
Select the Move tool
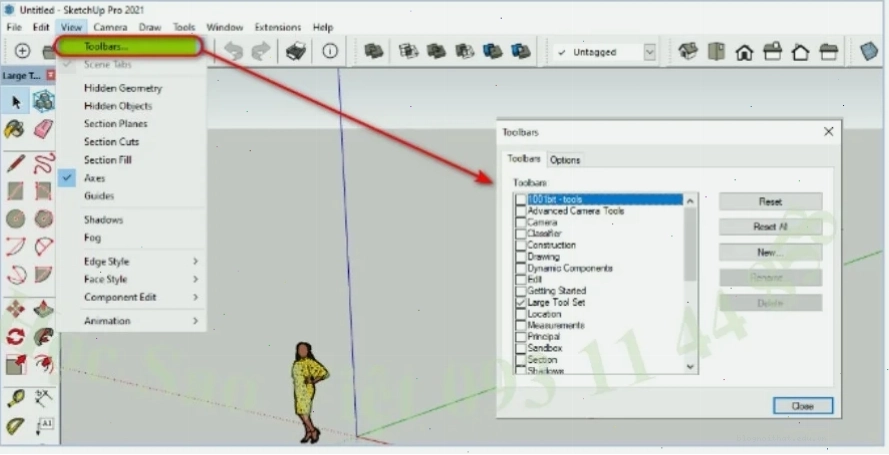click(x=15, y=309)
